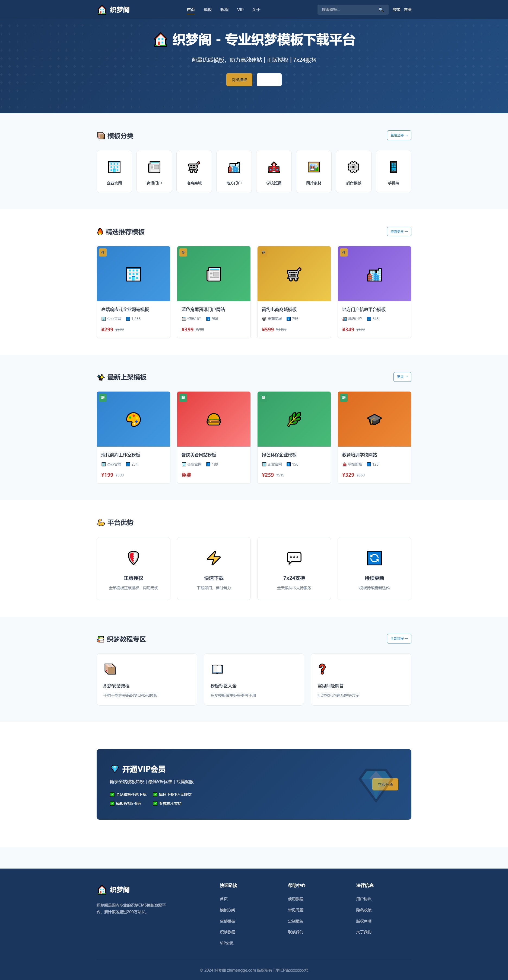508x980 pixels.
Task: Click the 免费 price on 餐饮美食网站模板
Action: pyautogui.click(x=186, y=475)
